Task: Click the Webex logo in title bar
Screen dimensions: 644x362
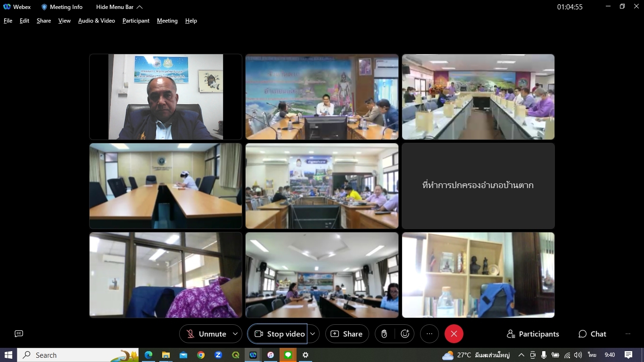Action: [x=7, y=7]
